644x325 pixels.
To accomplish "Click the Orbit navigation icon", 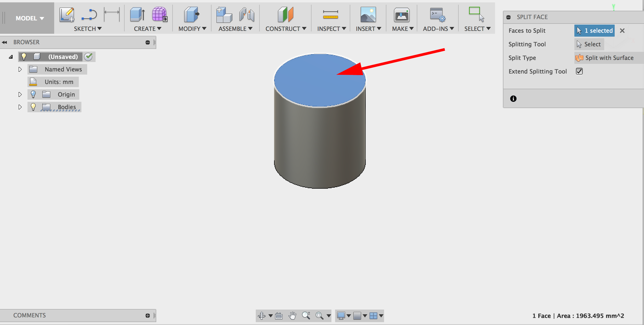I will click(262, 316).
